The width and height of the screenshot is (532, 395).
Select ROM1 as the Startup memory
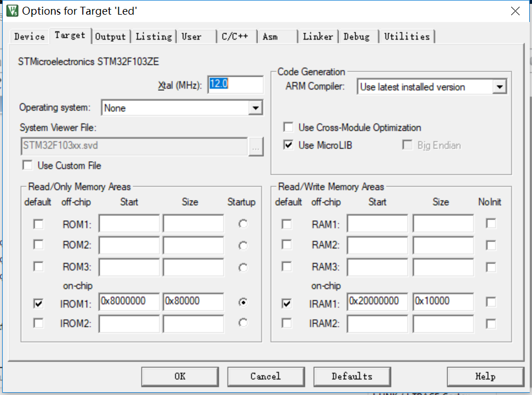tap(243, 224)
